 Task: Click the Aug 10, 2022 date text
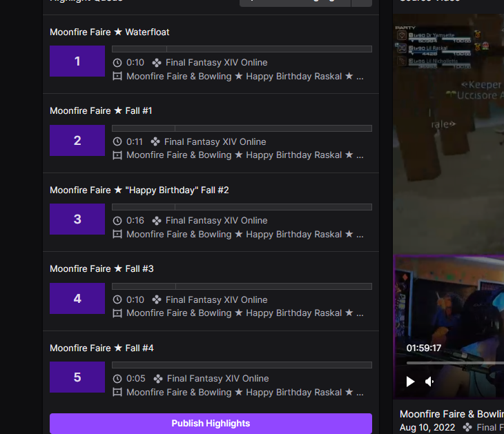[x=427, y=428]
